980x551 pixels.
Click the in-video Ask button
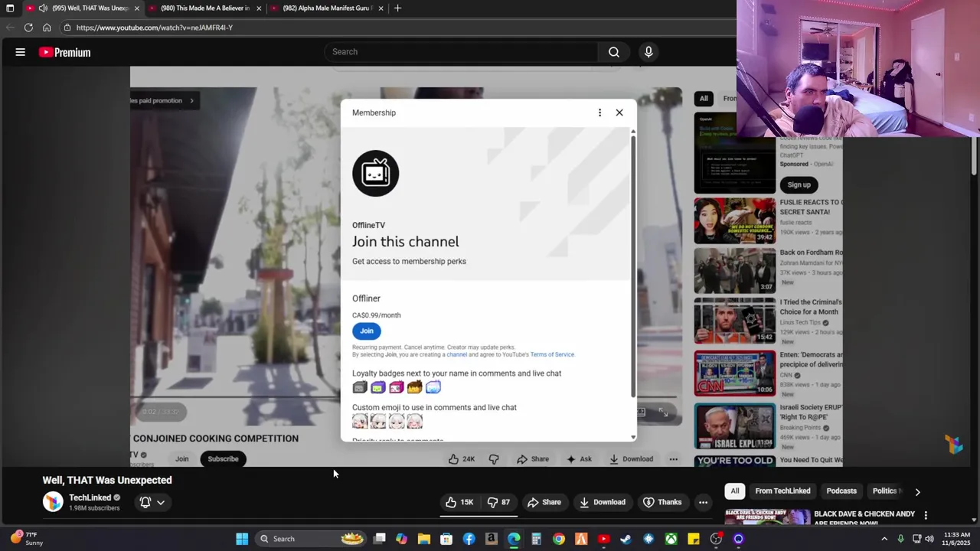point(579,459)
